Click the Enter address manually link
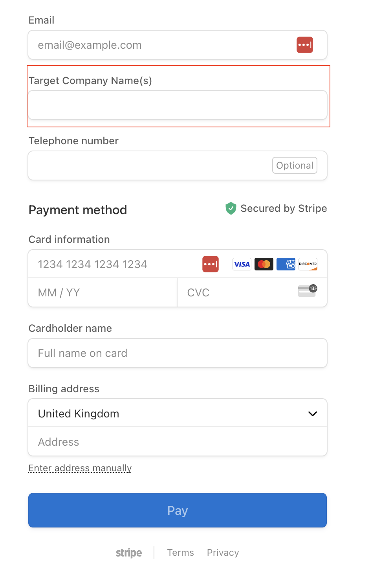 pos(80,468)
